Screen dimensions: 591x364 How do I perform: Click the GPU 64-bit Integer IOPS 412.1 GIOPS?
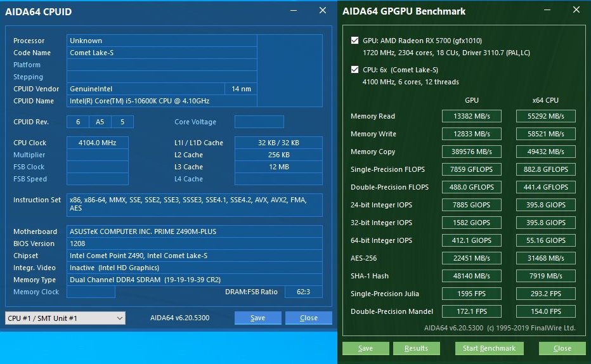pos(472,240)
